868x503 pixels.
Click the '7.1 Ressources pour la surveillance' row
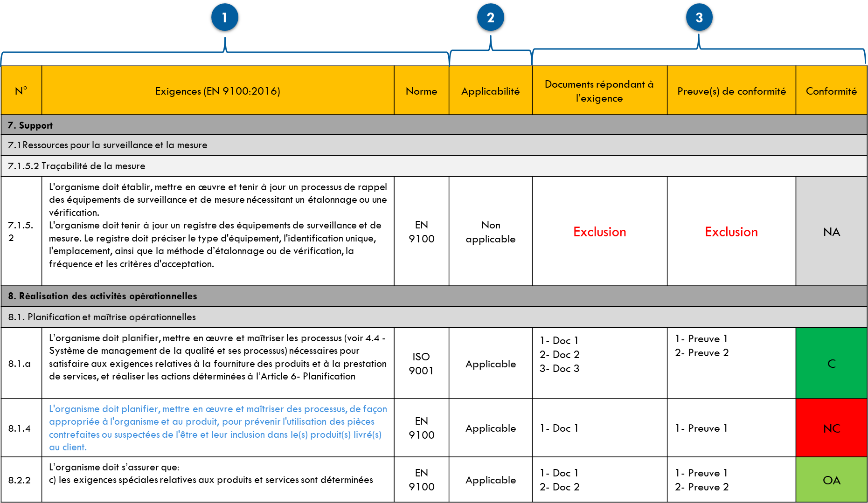[434, 145]
